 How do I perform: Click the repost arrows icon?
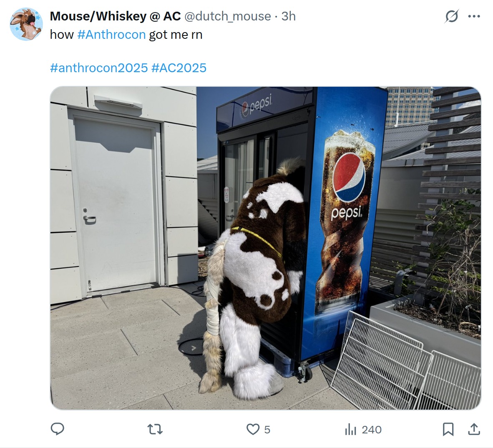(x=155, y=429)
